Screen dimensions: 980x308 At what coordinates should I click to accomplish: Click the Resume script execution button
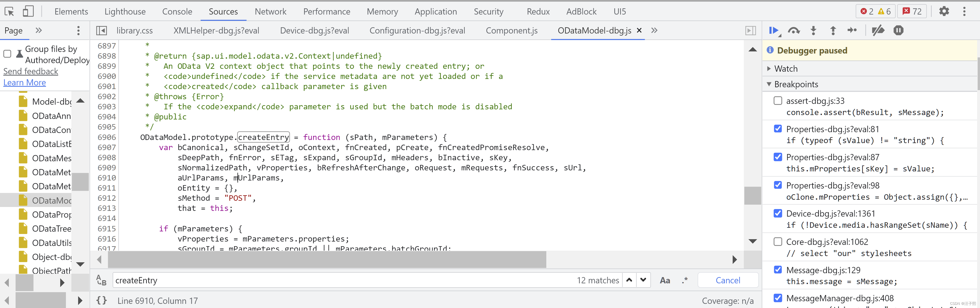pyautogui.click(x=773, y=30)
